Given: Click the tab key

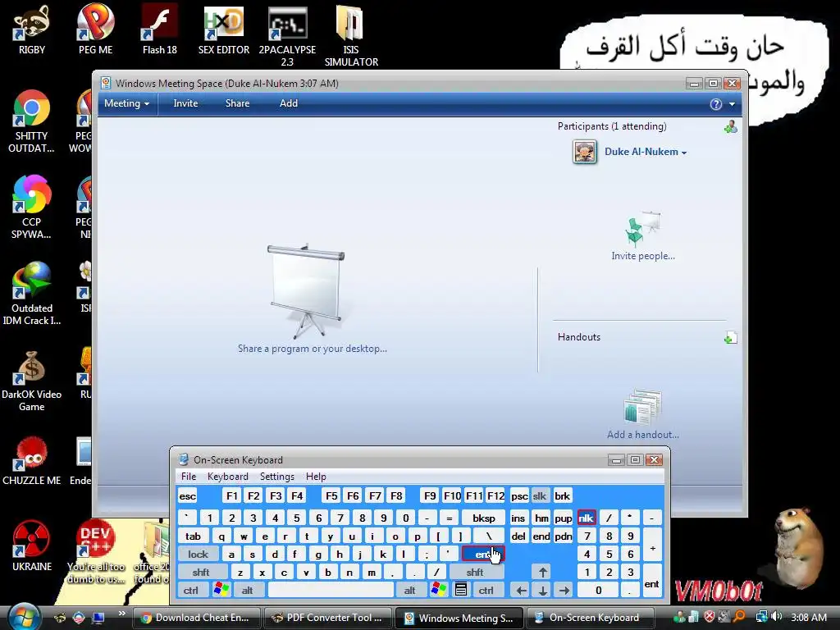Looking at the screenshot, I should pyautogui.click(x=193, y=536).
